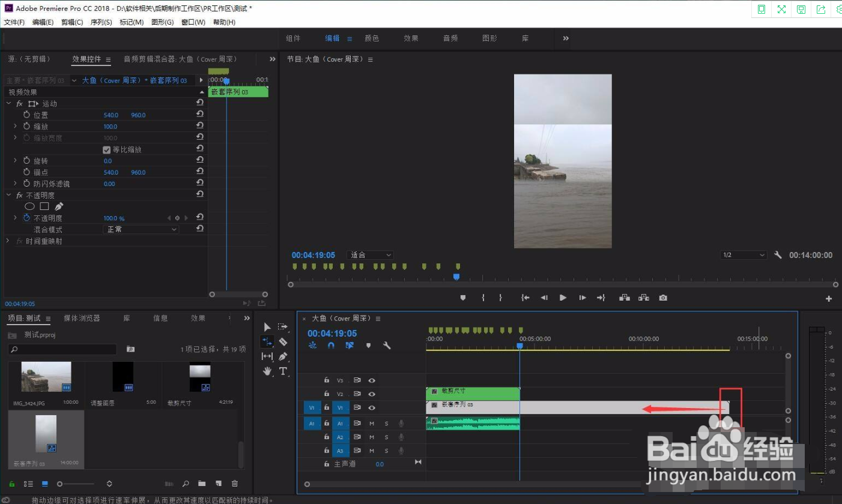Uncheck the 等比缩放 checkbox

click(x=107, y=149)
